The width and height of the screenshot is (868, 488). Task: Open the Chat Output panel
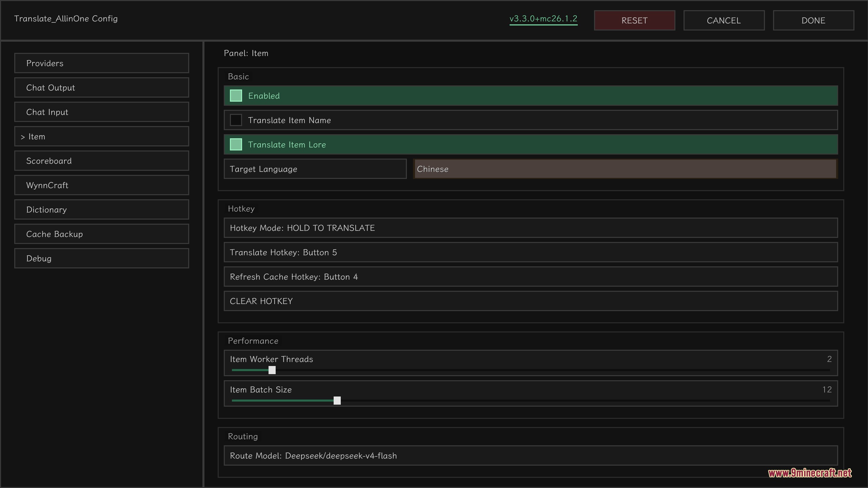(101, 87)
